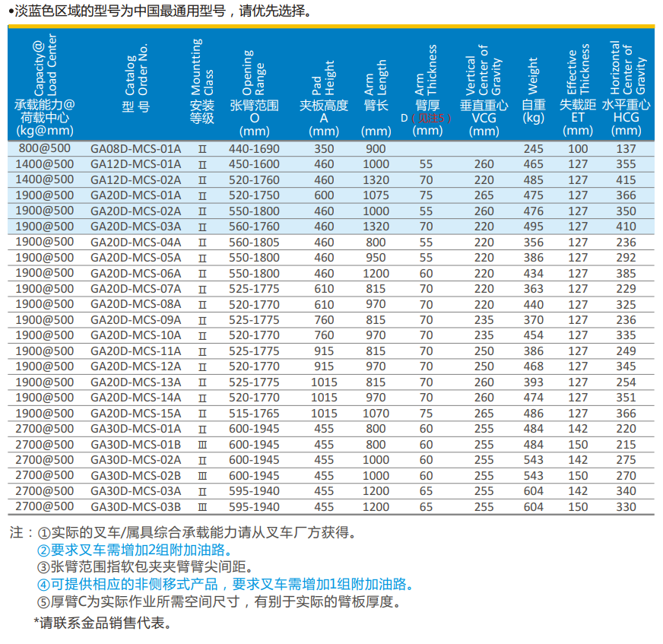Click note ④ about non-sideshift products
This screenshot has height=644, width=663.
tap(225, 584)
